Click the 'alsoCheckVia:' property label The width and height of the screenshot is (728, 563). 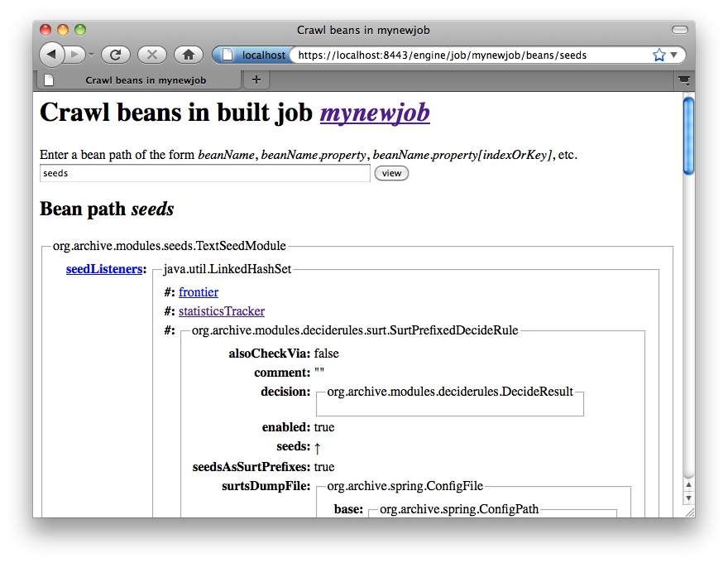point(270,354)
